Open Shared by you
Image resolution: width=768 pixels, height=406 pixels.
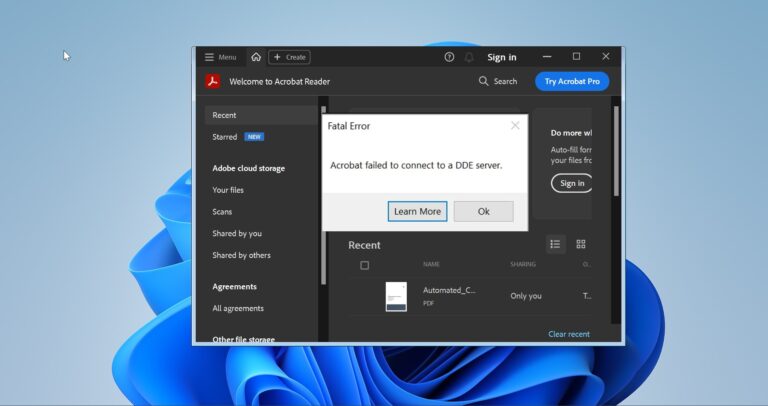coord(237,234)
